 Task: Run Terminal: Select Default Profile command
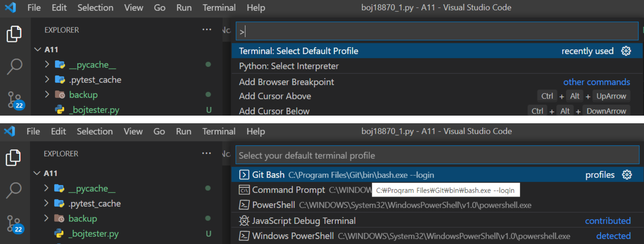[x=437, y=51]
